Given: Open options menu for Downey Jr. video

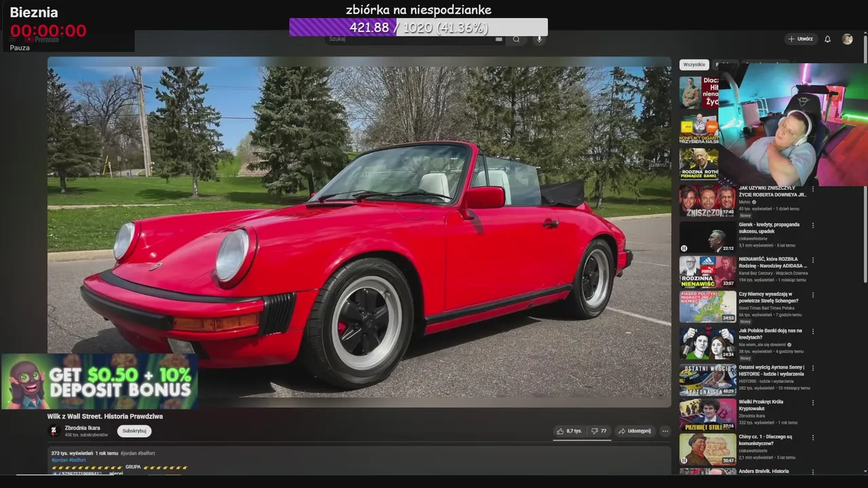Looking at the screenshot, I should coord(813,190).
